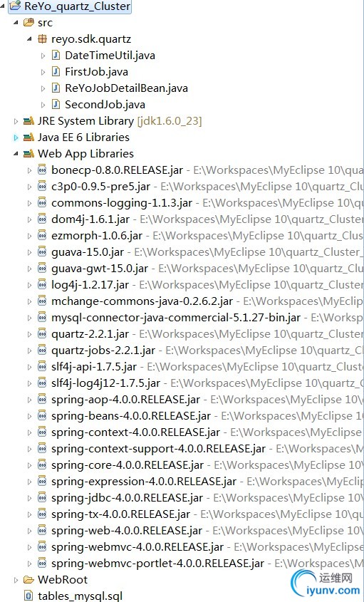Image resolution: width=364 pixels, height=602 pixels.
Task: Click the spring-core-4.0.0.RELEASE.jar jar icon
Action: (42, 465)
